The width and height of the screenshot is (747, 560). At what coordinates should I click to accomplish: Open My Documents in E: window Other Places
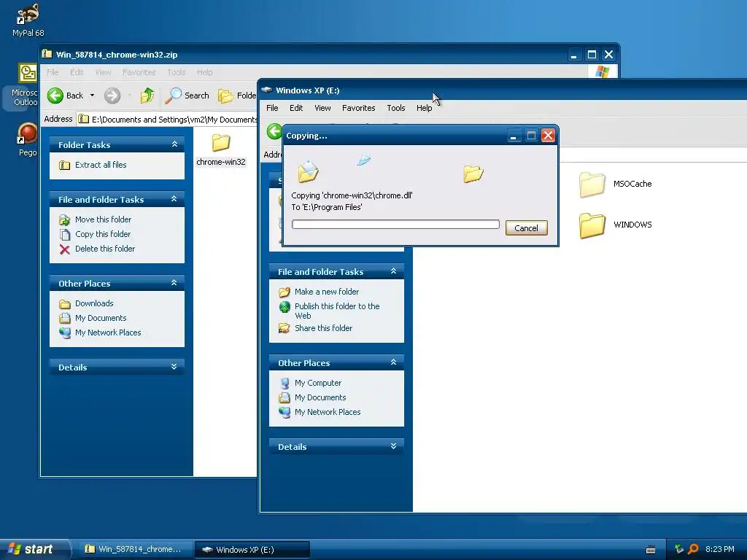312,397
